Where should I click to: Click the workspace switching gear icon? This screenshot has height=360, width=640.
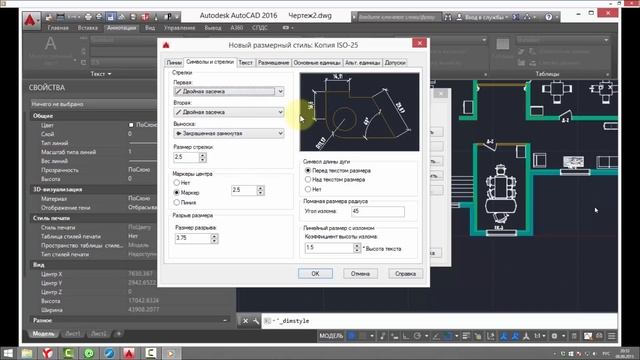[554, 336]
